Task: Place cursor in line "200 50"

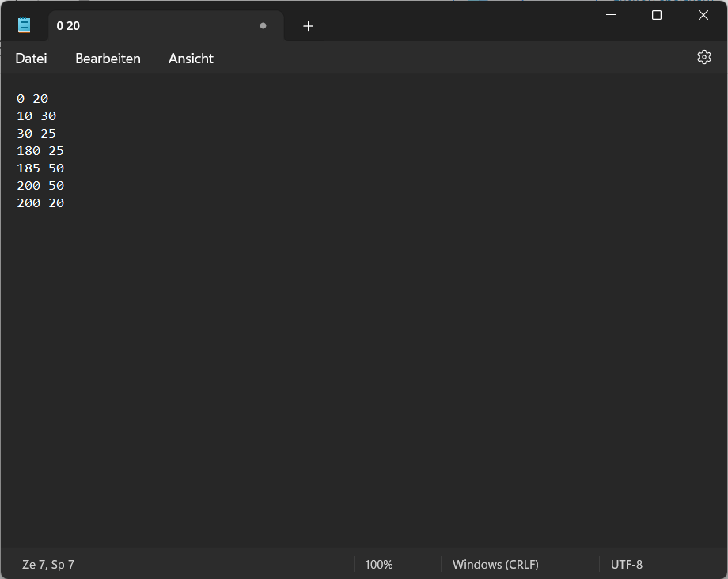Action: pyautogui.click(x=40, y=186)
